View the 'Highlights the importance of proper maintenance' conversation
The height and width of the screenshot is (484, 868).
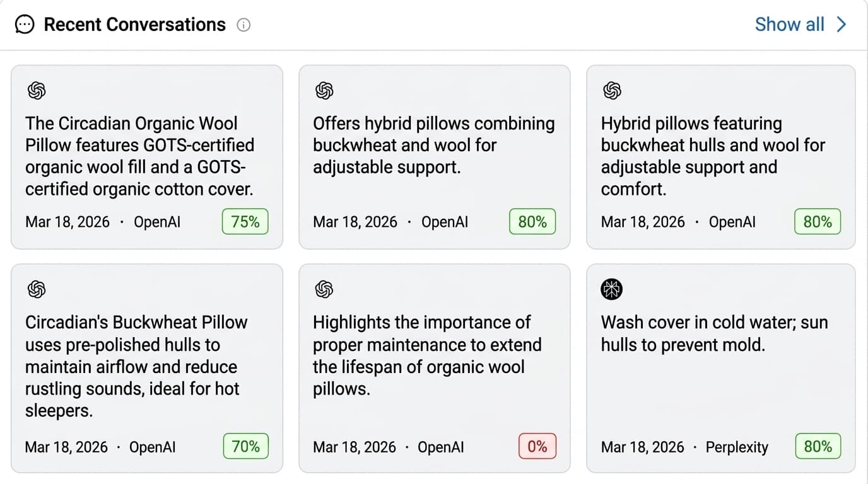click(x=427, y=355)
